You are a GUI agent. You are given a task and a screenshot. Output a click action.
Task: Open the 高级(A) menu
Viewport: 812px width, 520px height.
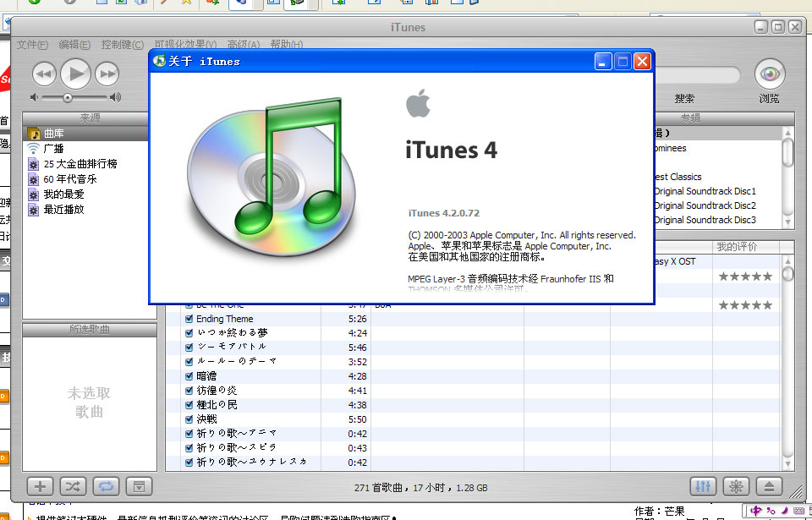tap(244, 45)
